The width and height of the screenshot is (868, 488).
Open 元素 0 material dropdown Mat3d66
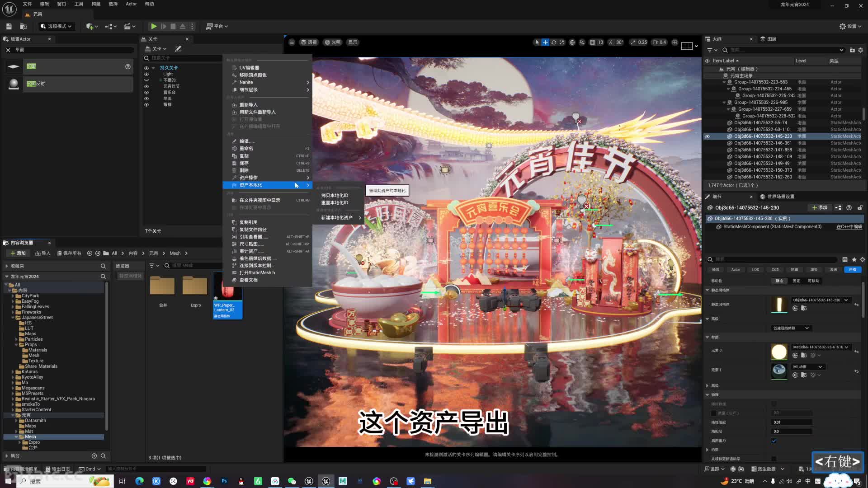[821, 347]
